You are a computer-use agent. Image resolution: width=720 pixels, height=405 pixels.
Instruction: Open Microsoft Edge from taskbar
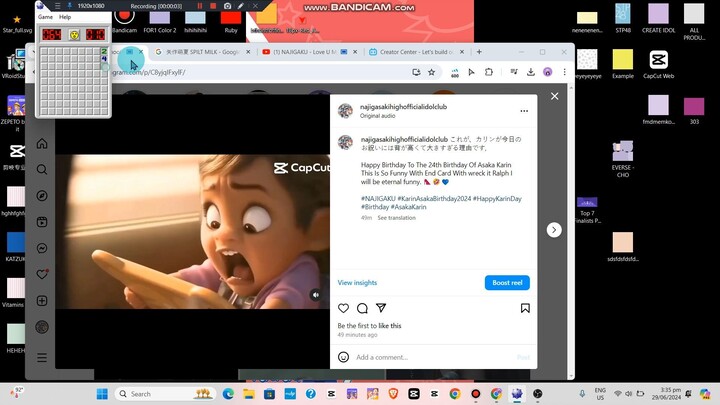point(228,394)
